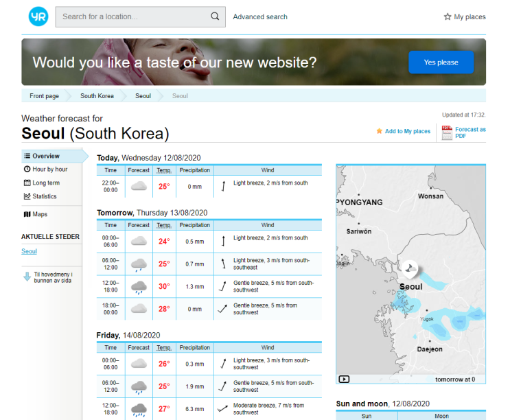This screenshot has width=510, height=420.
Task: Click the Maps icon in sidebar
Action: (x=27, y=214)
